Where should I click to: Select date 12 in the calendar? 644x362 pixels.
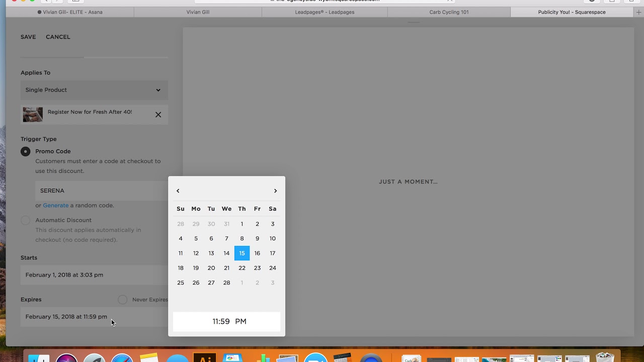(x=196, y=253)
